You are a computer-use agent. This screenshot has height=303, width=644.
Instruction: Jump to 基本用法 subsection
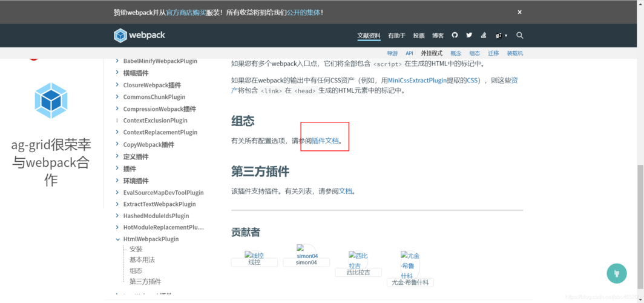click(142, 260)
